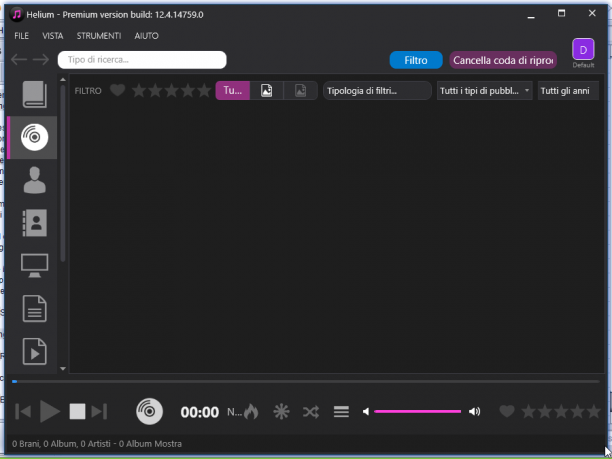Click the blue Filtro button
The height and width of the screenshot is (459, 612).
[416, 60]
